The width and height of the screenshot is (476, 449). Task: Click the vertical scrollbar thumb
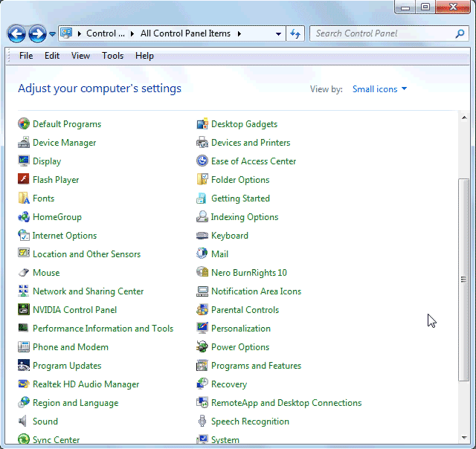tap(463, 280)
